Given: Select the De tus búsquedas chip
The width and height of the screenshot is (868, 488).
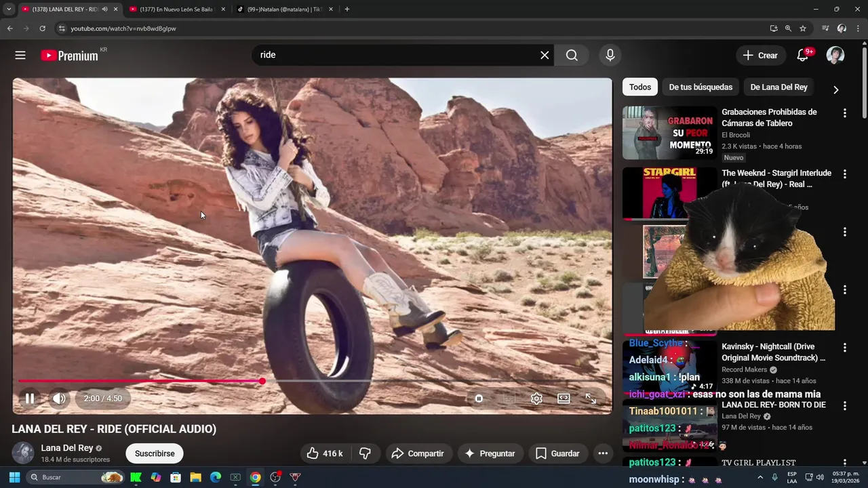Looking at the screenshot, I should pos(701,87).
